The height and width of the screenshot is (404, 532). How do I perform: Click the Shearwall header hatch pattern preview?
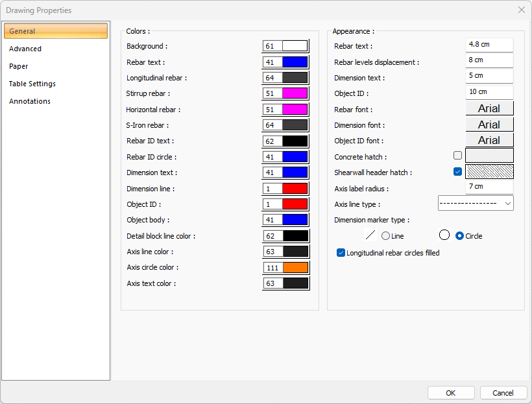[489, 172]
